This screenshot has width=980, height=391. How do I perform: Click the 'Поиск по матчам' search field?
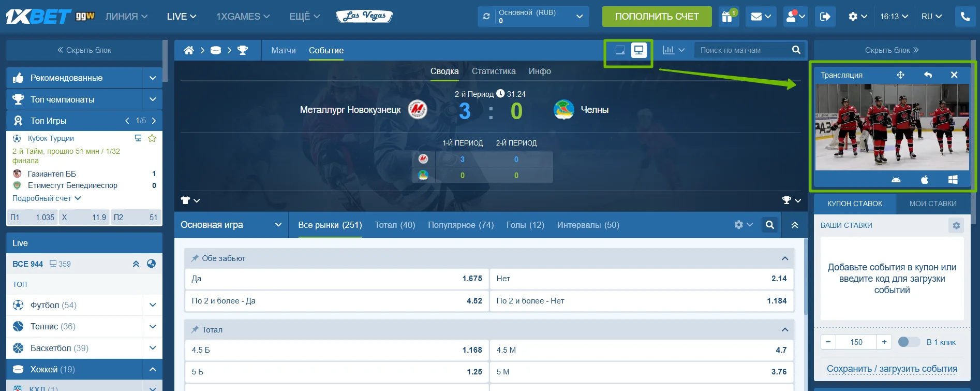tap(742, 50)
